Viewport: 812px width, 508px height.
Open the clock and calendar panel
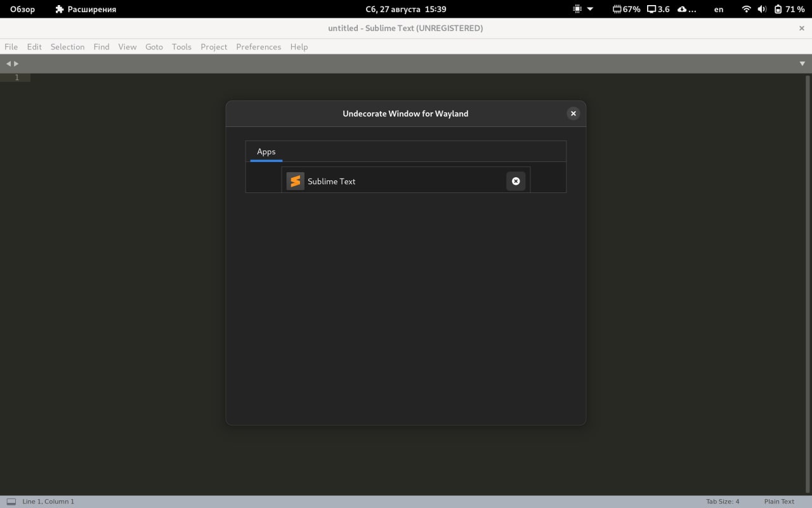click(x=406, y=9)
